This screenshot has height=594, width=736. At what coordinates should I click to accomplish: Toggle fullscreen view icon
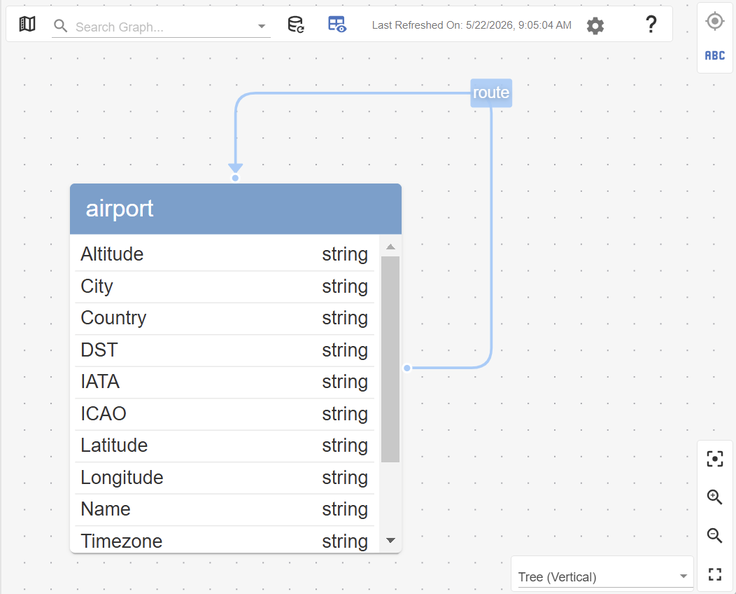(x=714, y=574)
